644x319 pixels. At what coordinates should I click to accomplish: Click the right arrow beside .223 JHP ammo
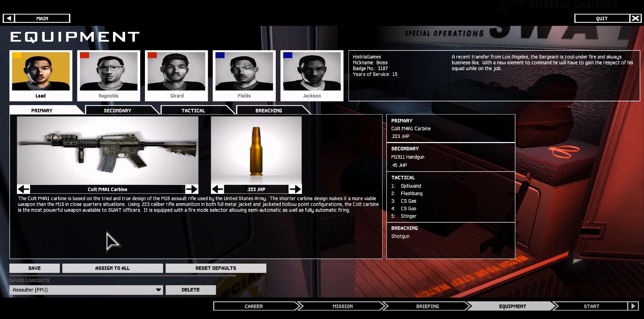pyautogui.click(x=295, y=189)
